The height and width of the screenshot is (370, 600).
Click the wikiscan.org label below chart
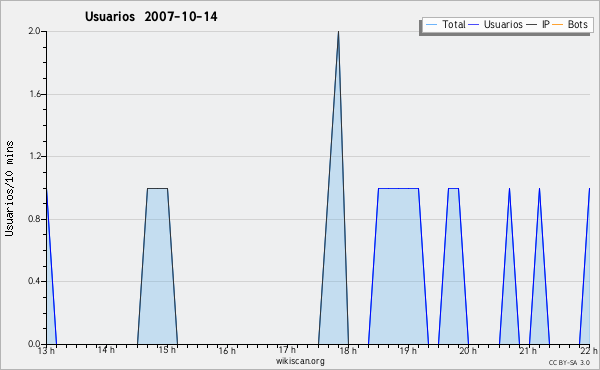[x=300, y=361]
